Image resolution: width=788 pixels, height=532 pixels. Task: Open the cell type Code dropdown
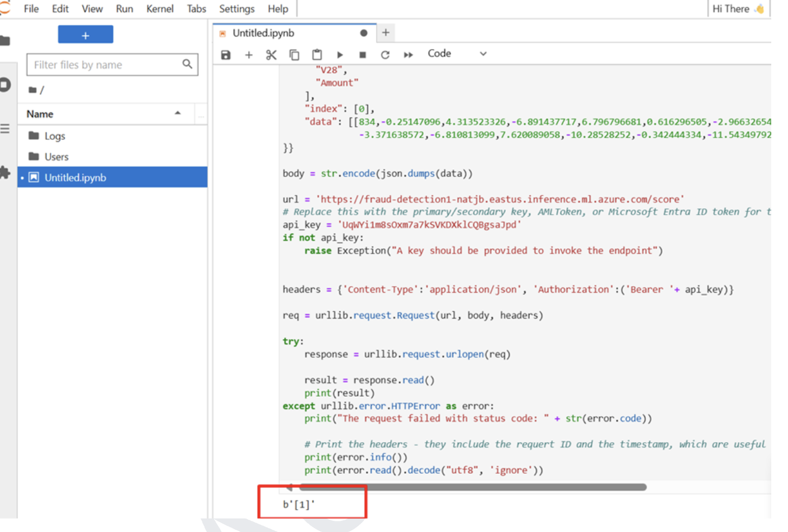457,54
